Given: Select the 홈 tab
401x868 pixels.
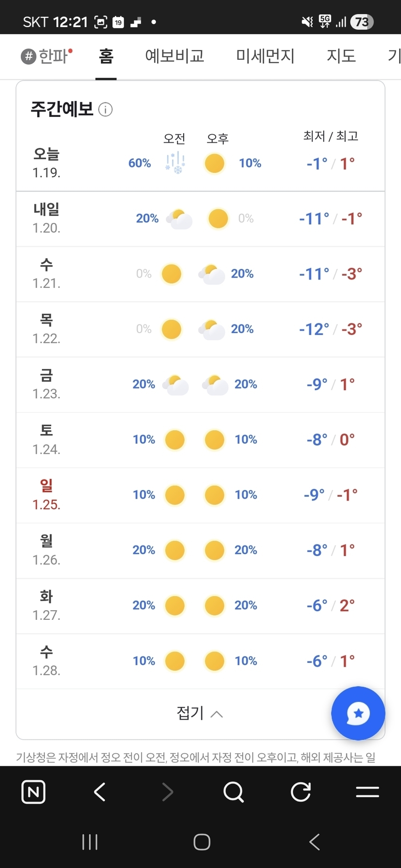Looking at the screenshot, I should (106, 56).
